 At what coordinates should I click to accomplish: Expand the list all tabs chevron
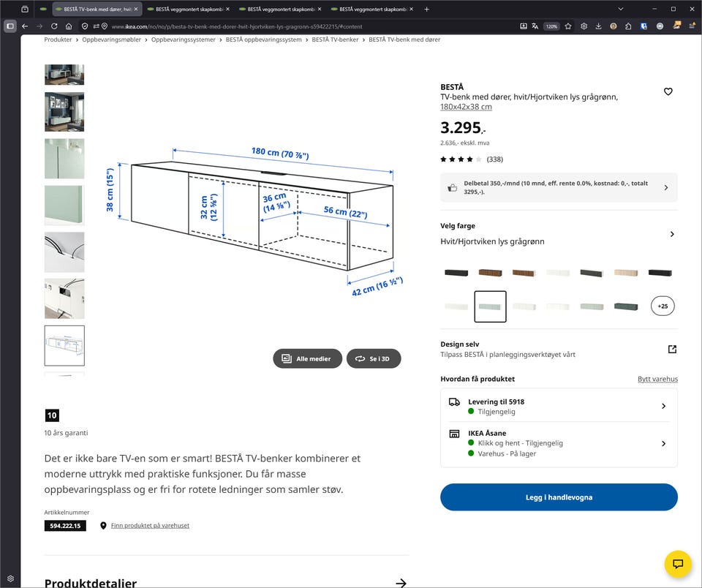pos(621,9)
